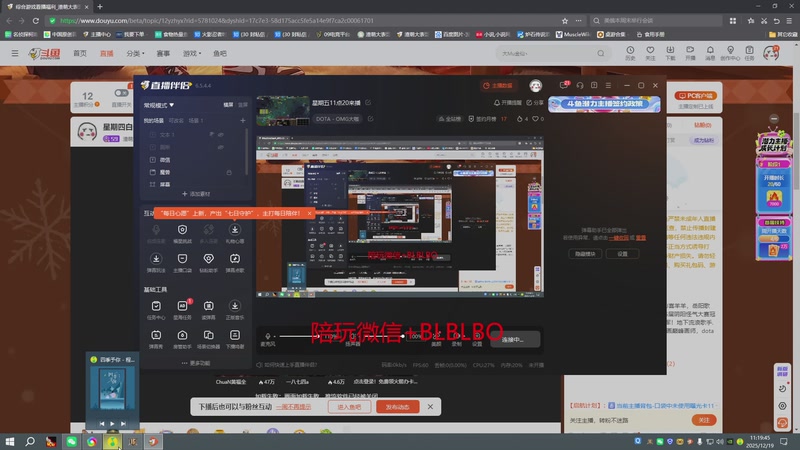Click the 发布动态 button in bottom popup
800x450 pixels.
coord(397,407)
